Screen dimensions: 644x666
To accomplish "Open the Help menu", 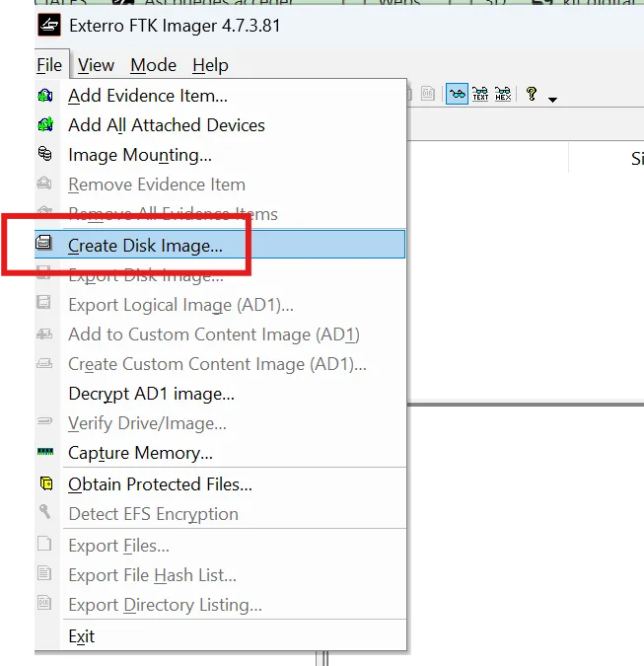I will click(x=210, y=65).
